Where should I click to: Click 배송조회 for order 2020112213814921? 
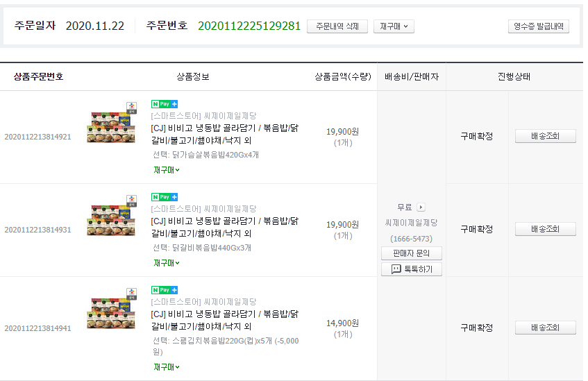[x=545, y=136]
